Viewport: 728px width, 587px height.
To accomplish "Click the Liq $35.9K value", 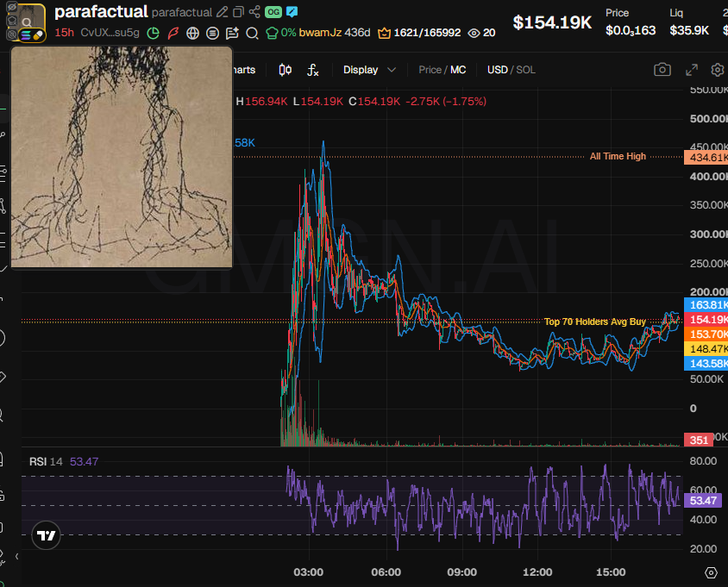I will [689, 31].
